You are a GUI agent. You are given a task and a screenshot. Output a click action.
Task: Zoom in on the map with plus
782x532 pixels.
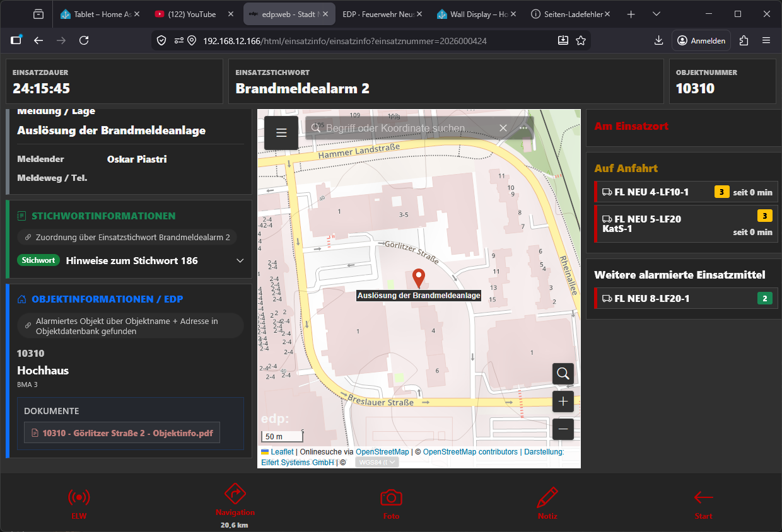pos(563,402)
